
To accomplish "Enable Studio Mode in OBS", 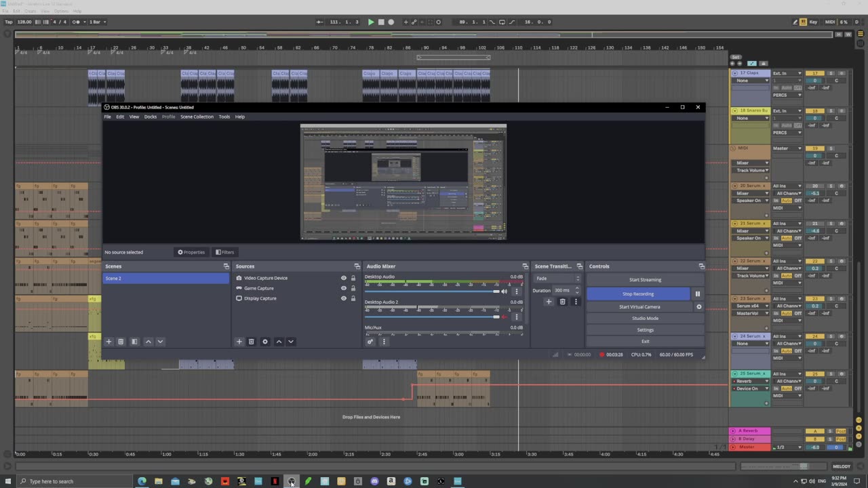I will coord(645,319).
